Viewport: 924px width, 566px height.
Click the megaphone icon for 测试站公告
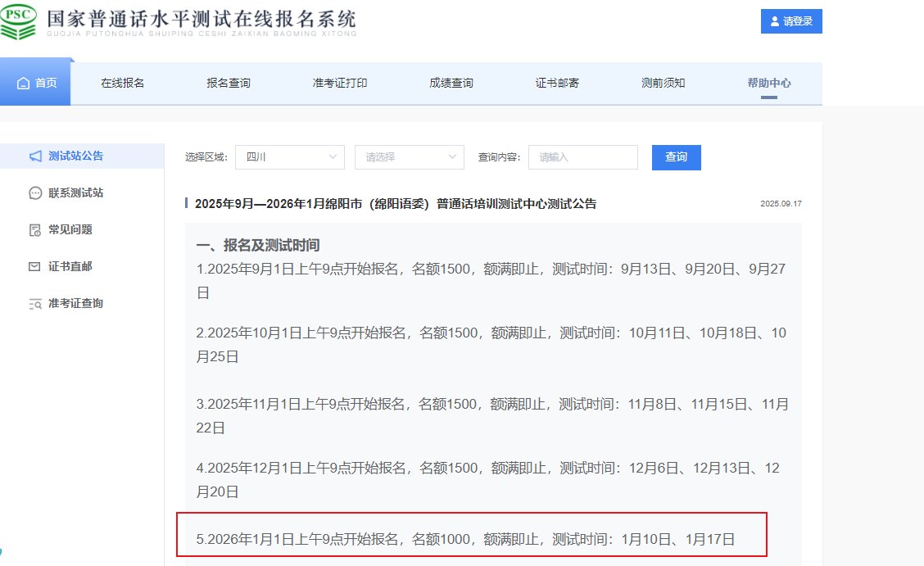click(35, 156)
